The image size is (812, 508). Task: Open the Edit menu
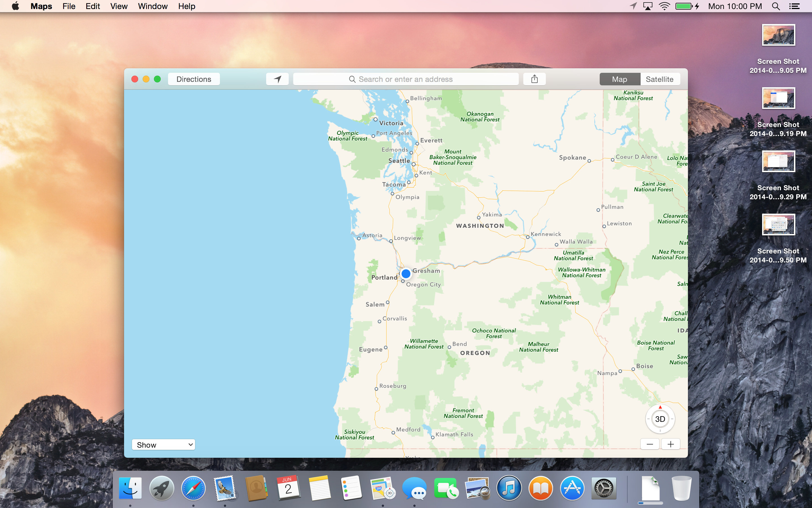[x=92, y=6]
